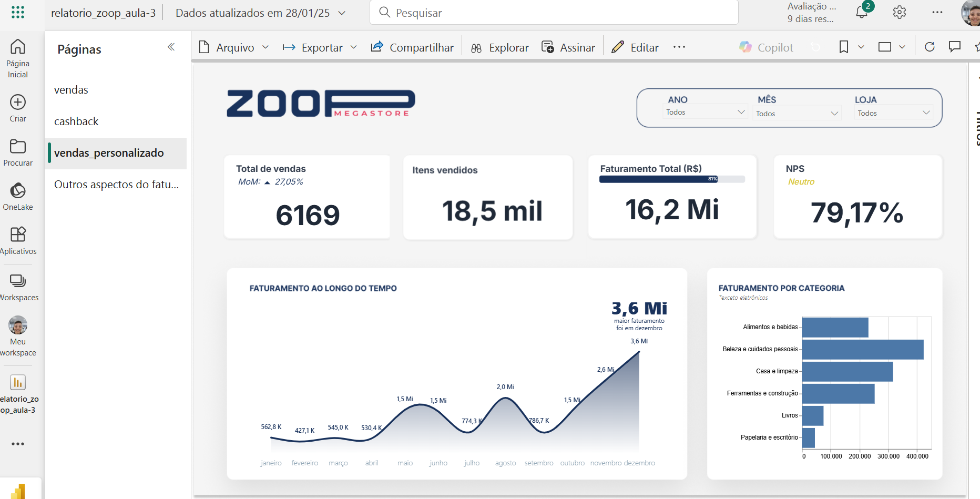980x499 pixels.
Task: Open the Exportar menu
Action: point(320,47)
